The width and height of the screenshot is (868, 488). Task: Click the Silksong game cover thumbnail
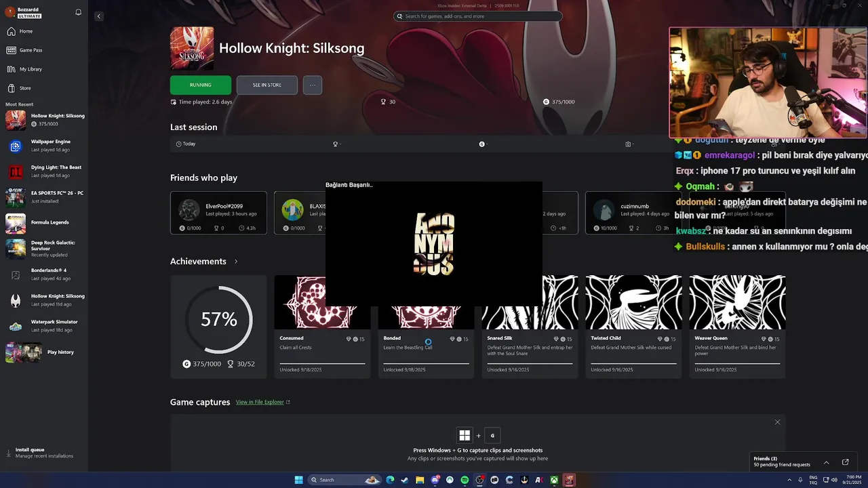[x=192, y=49]
